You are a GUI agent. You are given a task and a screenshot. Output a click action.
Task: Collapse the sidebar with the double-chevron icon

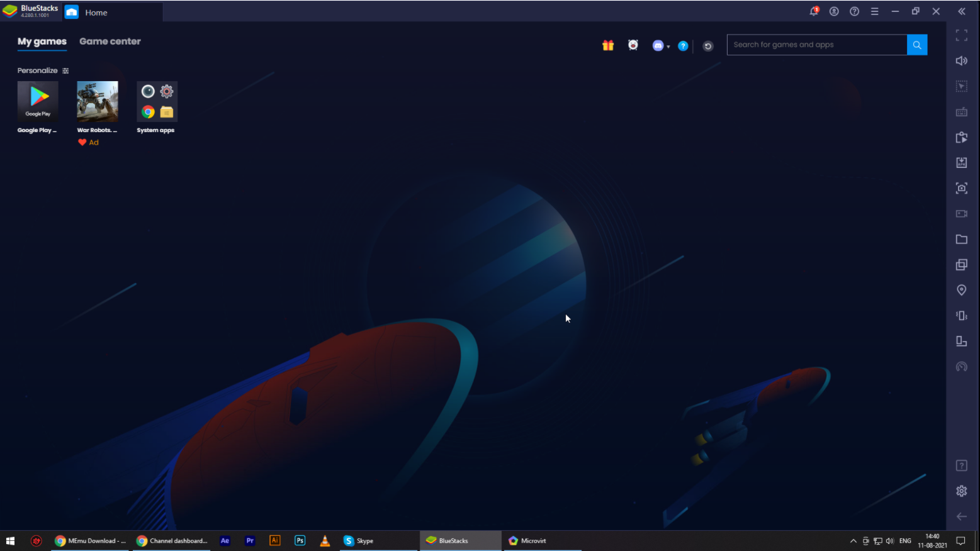point(961,11)
